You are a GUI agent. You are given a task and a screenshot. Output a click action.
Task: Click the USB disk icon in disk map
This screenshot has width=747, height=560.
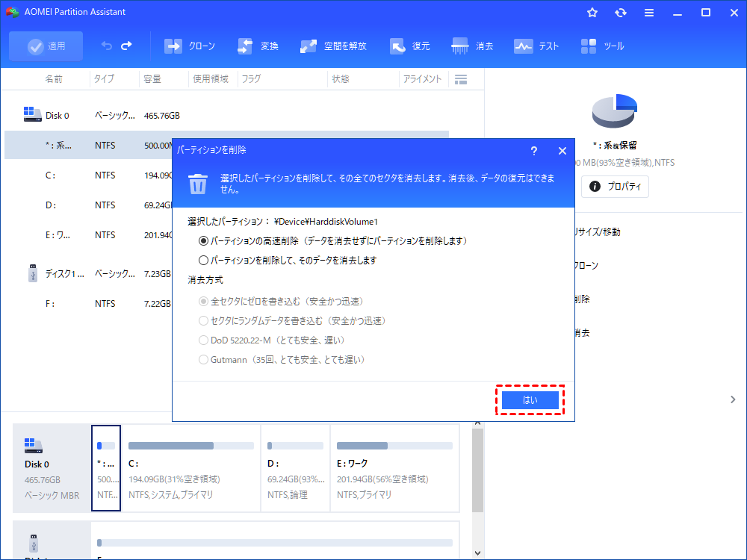(x=34, y=543)
